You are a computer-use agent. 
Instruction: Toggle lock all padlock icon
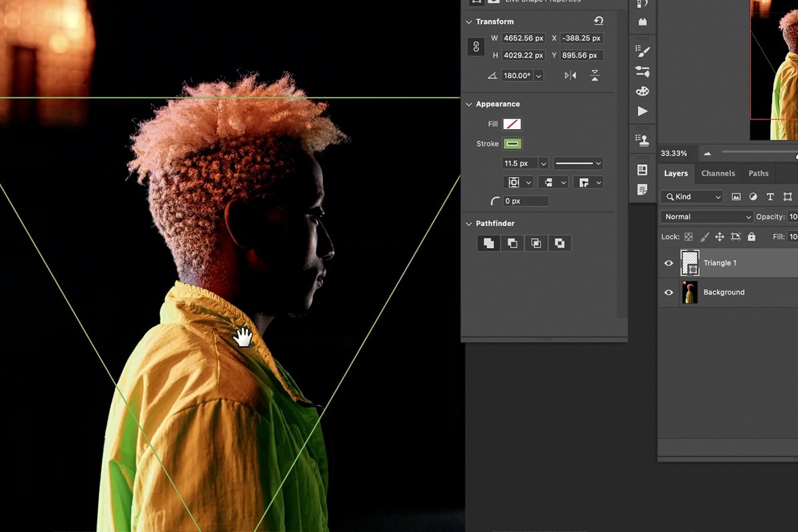751,237
